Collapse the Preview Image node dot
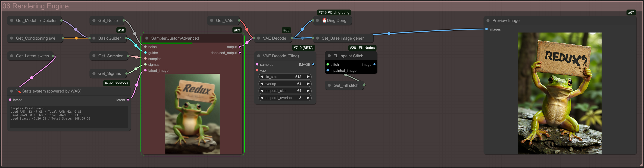The height and width of the screenshot is (168, 644). tap(488, 21)
